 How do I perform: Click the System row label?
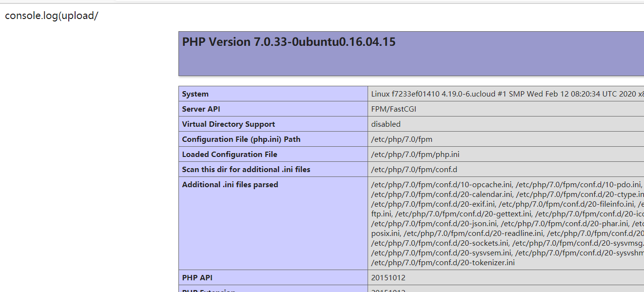click(195, 94)
